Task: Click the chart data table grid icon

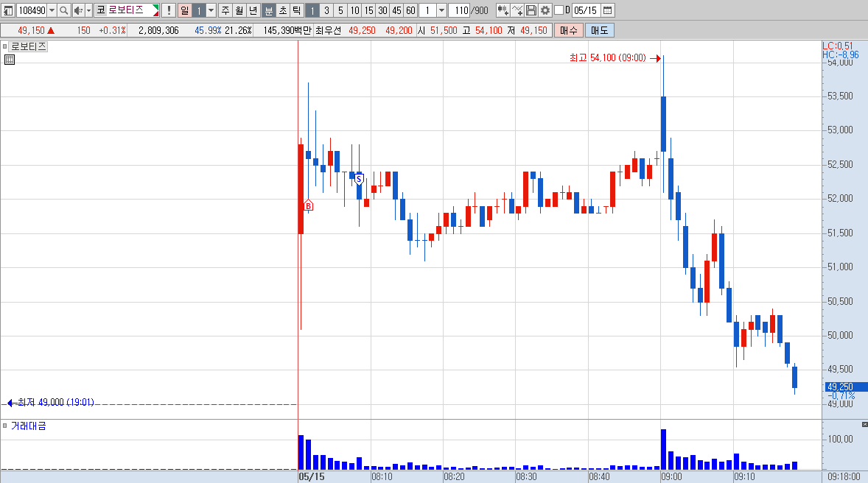Action: 10,60
